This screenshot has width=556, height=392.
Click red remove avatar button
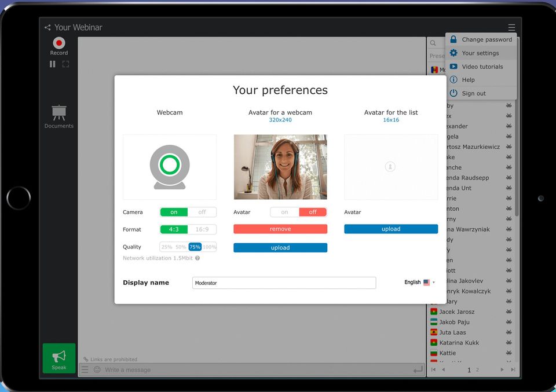pos(280,229)
